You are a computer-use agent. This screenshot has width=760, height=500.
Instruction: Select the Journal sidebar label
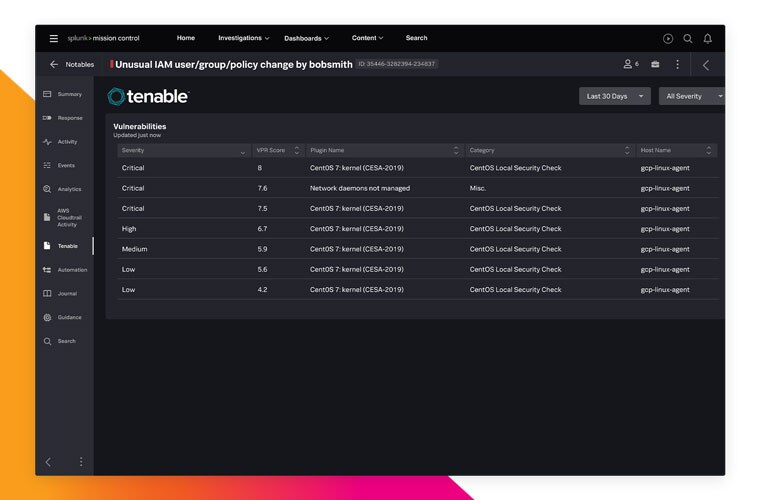tap(67, 294)
